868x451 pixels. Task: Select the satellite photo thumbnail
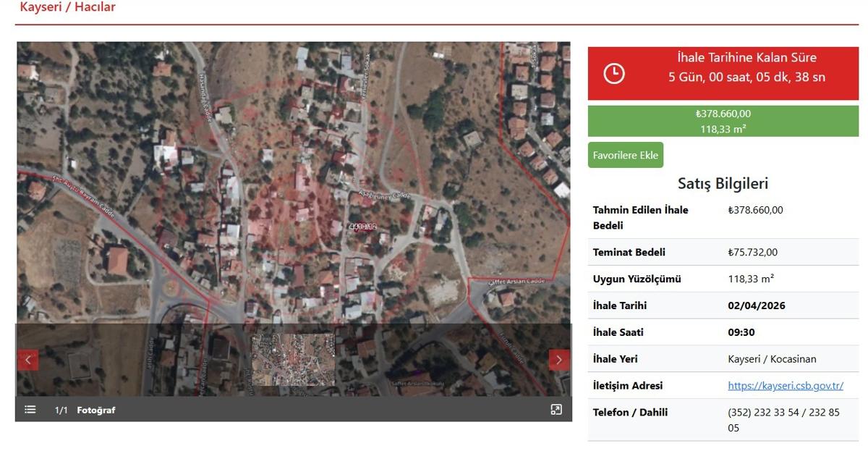293,360
